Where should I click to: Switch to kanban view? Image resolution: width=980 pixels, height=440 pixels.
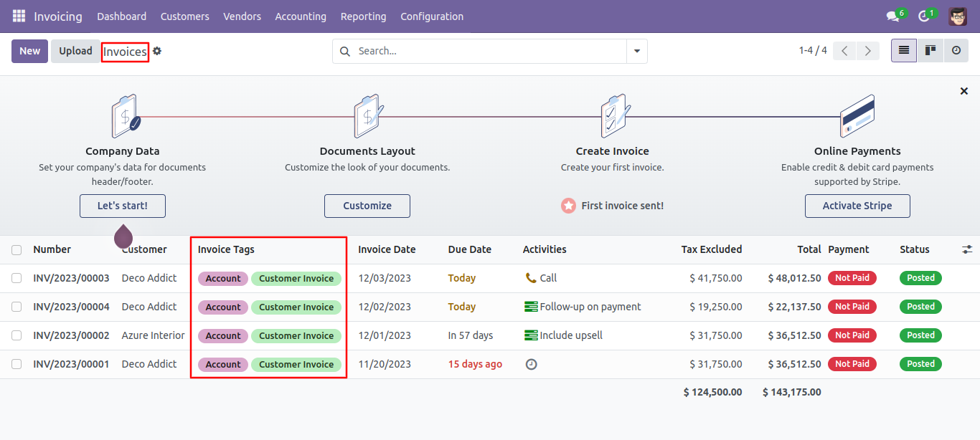[930, 50]
